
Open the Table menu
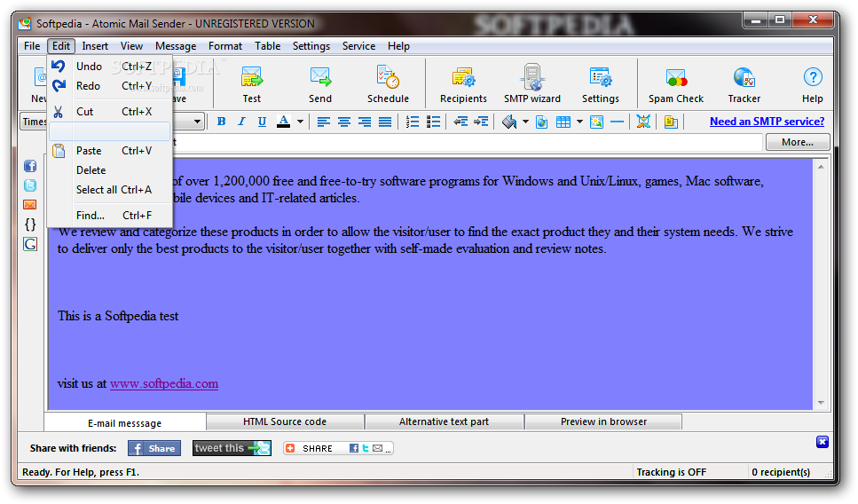pos(268,46)
